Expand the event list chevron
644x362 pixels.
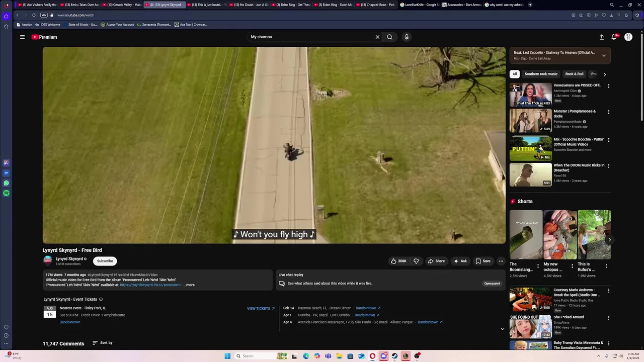point(502,329)
